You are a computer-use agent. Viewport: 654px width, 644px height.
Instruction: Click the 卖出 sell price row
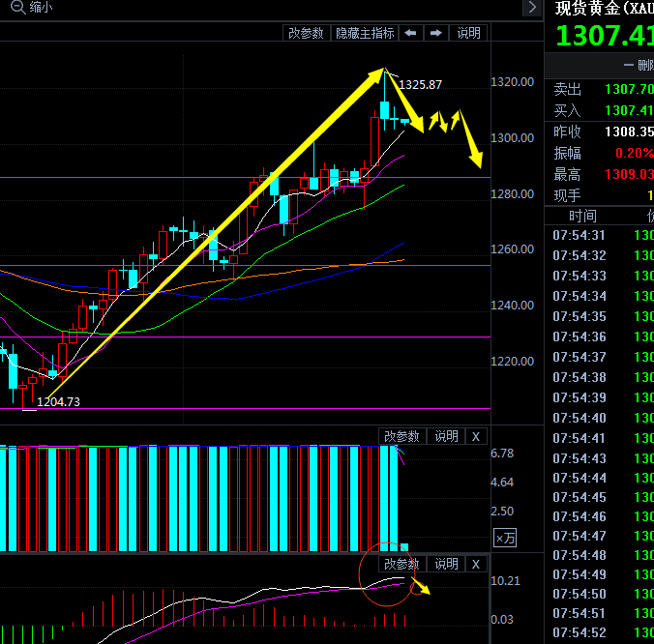600,89
